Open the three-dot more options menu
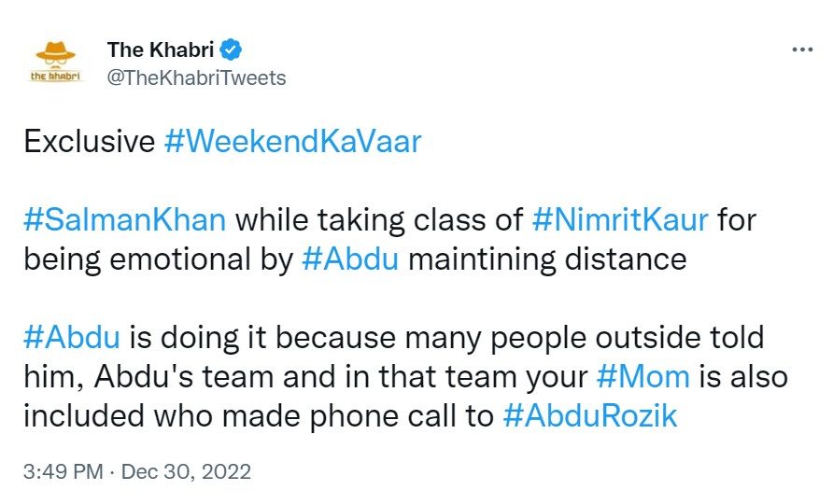The width and height of the screenshot is (833, 504). click(801, 49)
